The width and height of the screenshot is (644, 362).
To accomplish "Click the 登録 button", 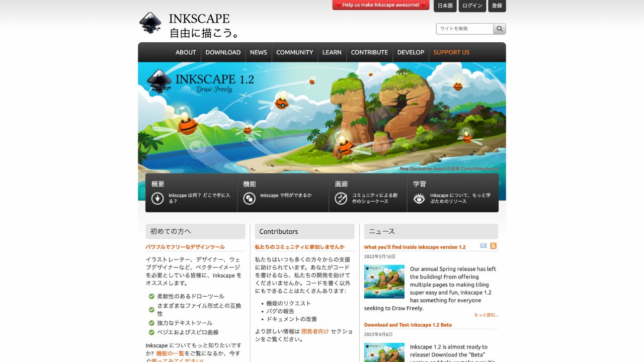I will click(497, 6).
